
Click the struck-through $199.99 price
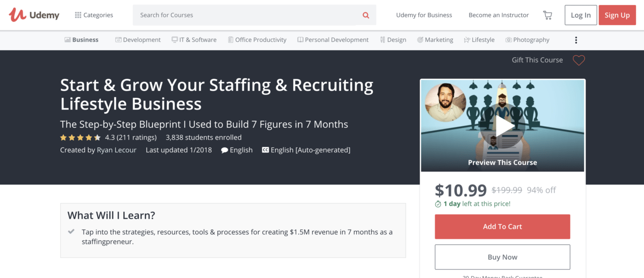point(507,190)
